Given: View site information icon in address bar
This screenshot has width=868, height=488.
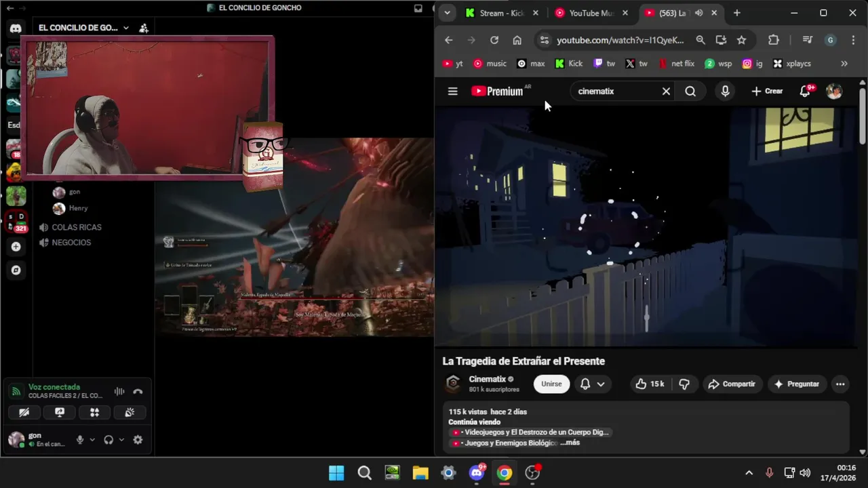Looking at the screenshot, I should pyautogui.click(x=545, y=40).
